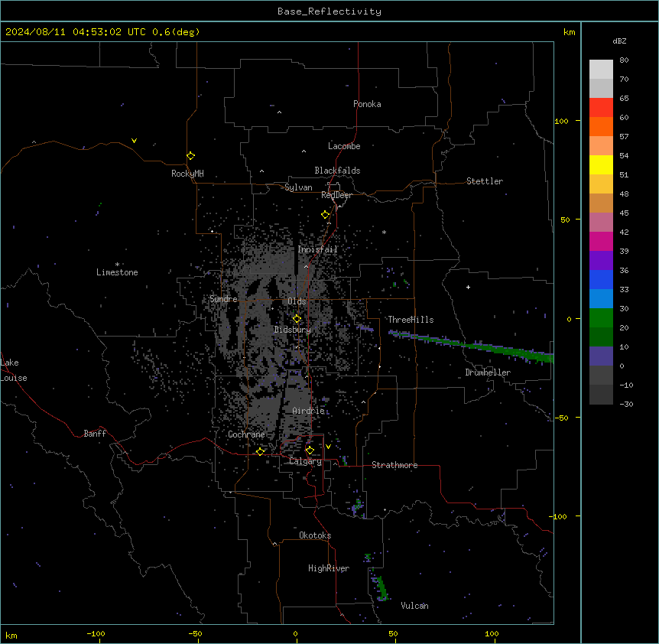This screenshot has height=644, width=659.
Task: Click the Lacombe city label
Action: point(344,146)
